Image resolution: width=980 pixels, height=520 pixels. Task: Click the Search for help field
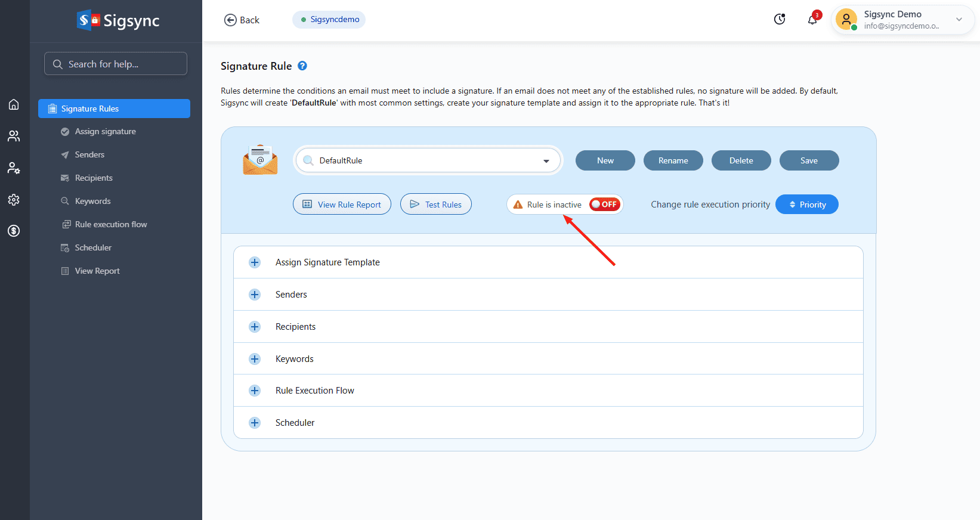click(x=116, y=64)
